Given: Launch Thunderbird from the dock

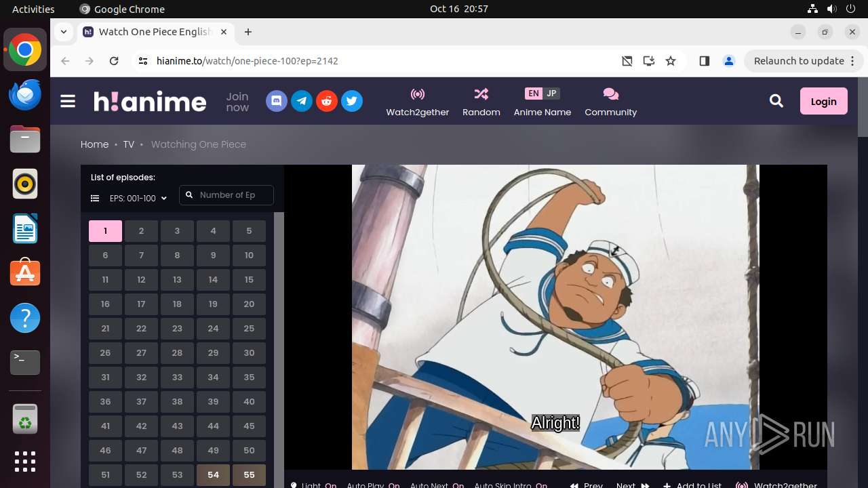Looking at the screenshot, I should pos(25,94).
